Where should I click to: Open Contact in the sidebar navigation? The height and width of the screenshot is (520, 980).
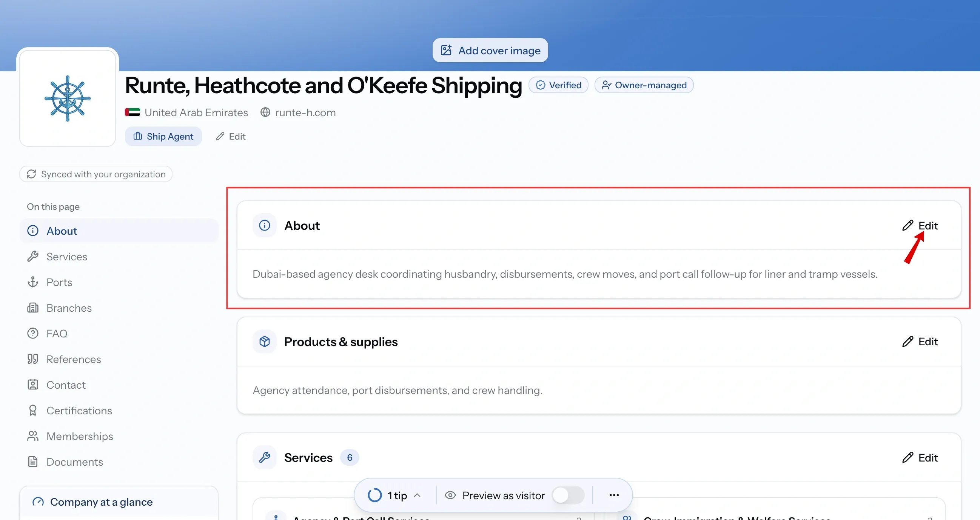pyautogui.click(x=119, y=385)
